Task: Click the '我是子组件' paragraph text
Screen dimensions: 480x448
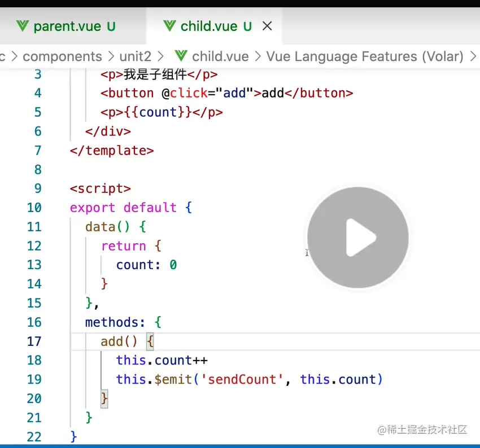Action: [155, 74]
